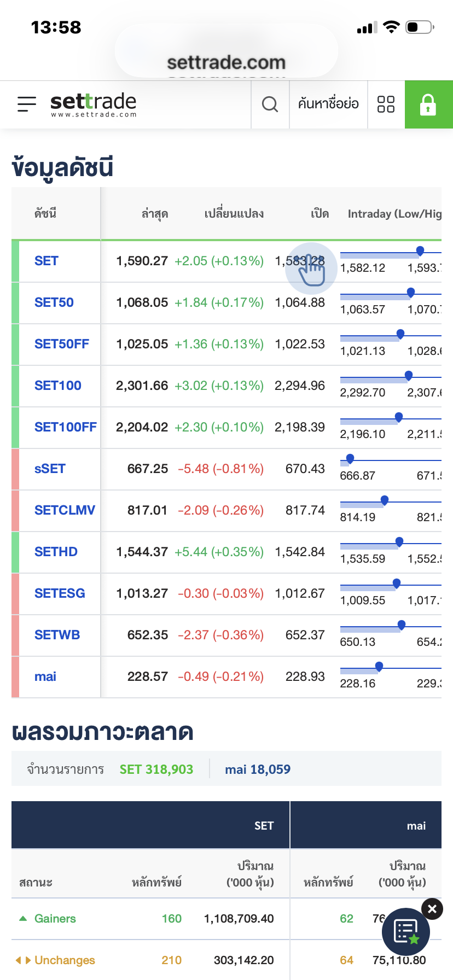Tap the settrade logo

click(93, 104)
